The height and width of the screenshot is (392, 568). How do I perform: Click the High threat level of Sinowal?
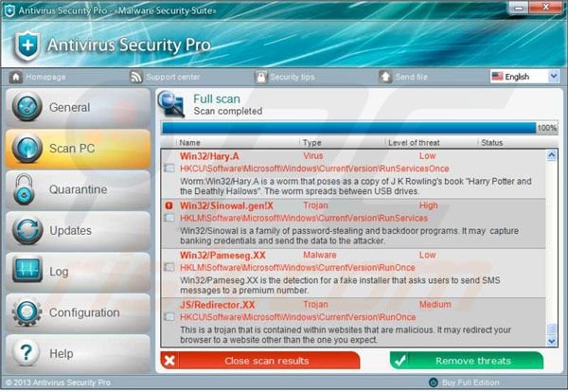coord(429,205)
